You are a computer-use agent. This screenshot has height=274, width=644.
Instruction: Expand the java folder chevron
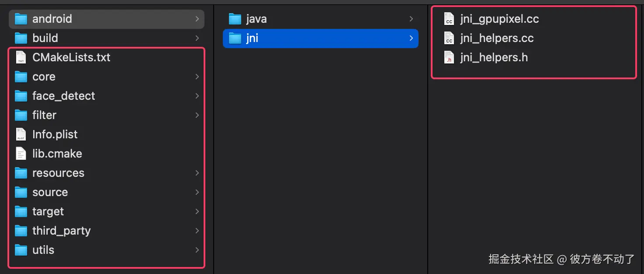pyautogui.click(x=411, y=19)
